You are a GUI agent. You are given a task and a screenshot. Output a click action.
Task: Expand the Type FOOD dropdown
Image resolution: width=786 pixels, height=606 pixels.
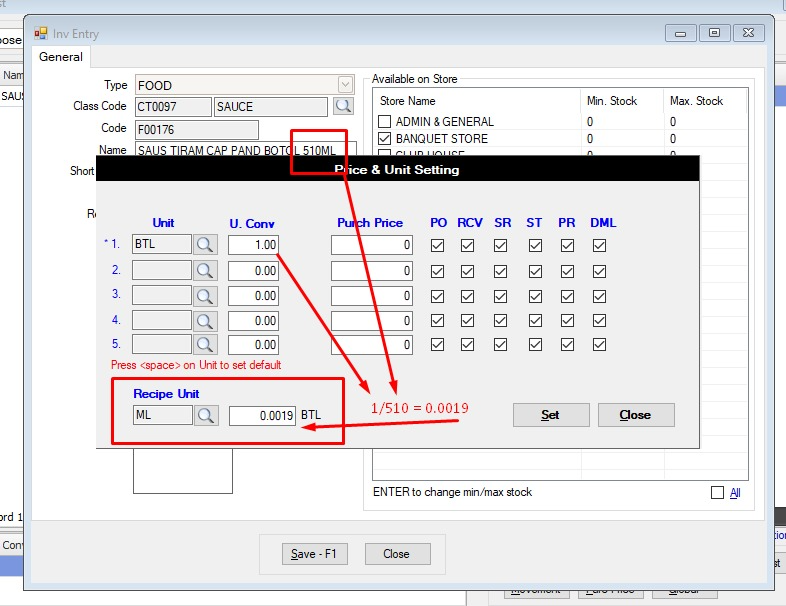click(x=345, y=85)
